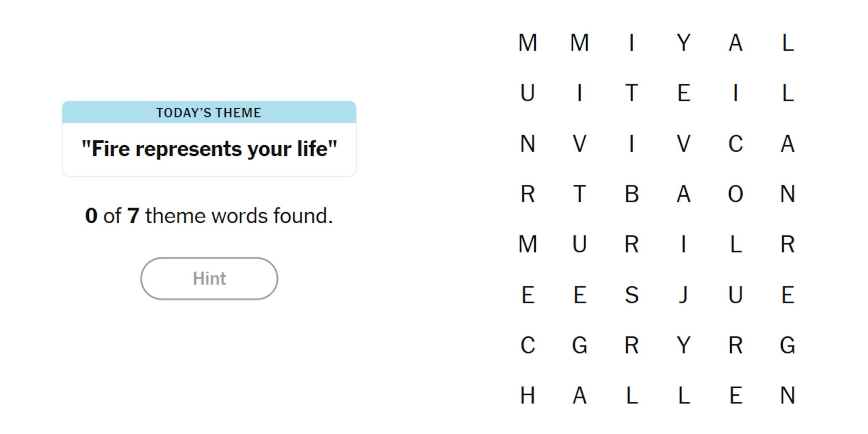Screen dimensions: 868x434
Task: Select the letter J in the grid
Action: click(683, 295)
